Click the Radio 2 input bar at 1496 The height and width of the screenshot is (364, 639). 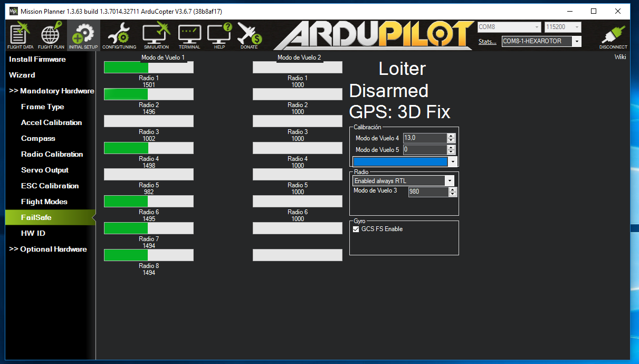[149, 94]
